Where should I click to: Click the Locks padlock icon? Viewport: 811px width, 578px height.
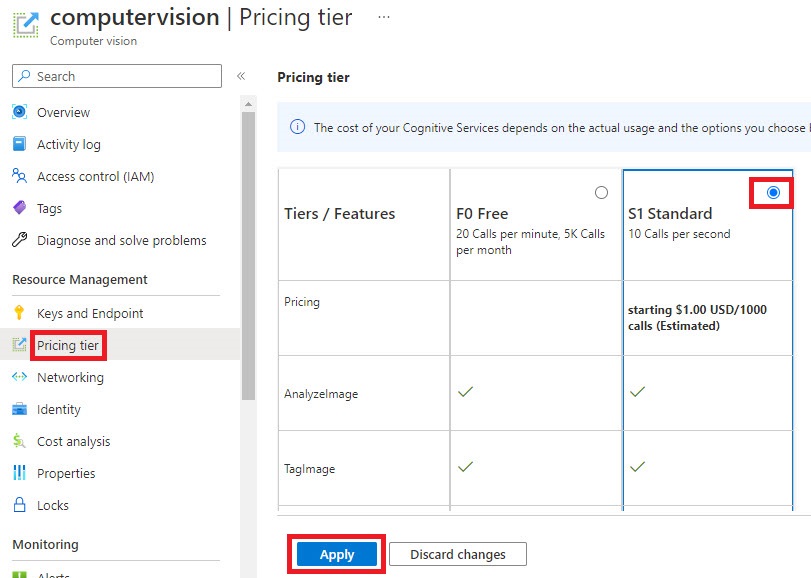click(20, 505)
